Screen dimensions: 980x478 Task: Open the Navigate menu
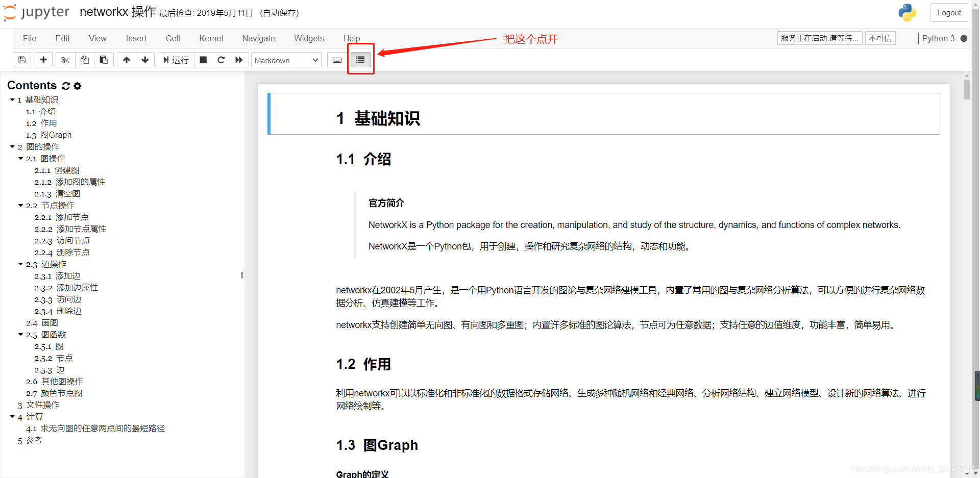259,38
